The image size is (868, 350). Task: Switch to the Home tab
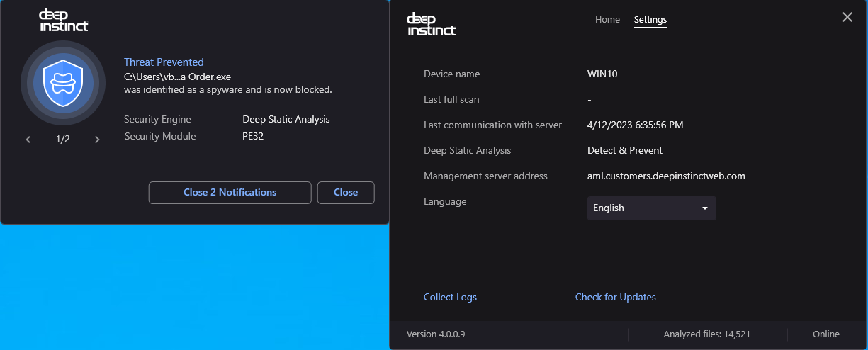[607, 20]
